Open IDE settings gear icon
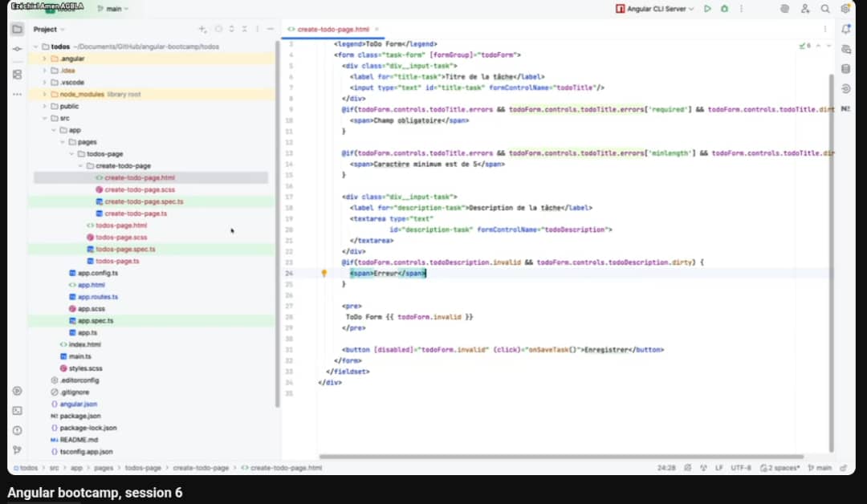 point(845,9)
